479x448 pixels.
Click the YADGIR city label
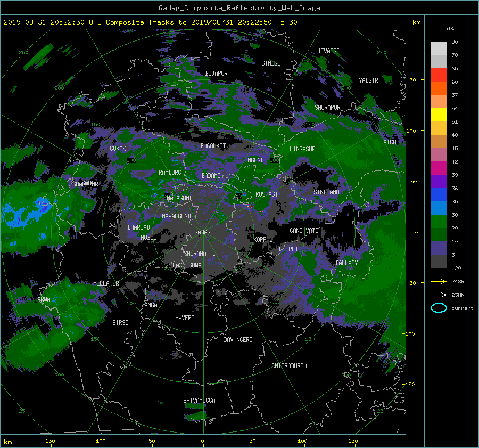368,80
